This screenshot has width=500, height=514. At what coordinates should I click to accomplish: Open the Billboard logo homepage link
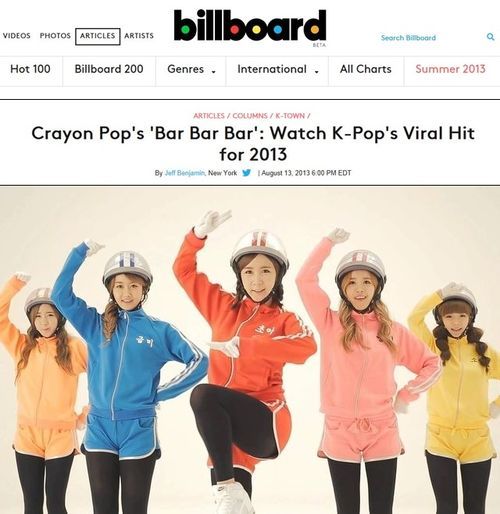click(250, 26)
